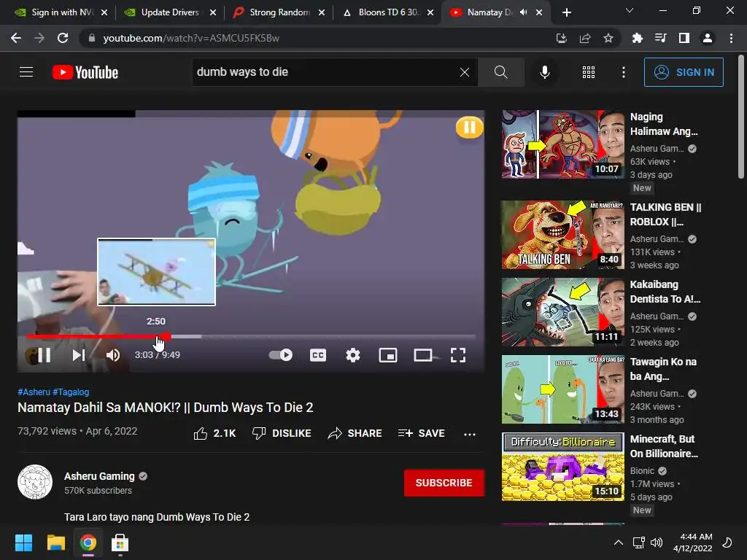
Task: Like the video (2.1K)
Action: coord(215,433)
